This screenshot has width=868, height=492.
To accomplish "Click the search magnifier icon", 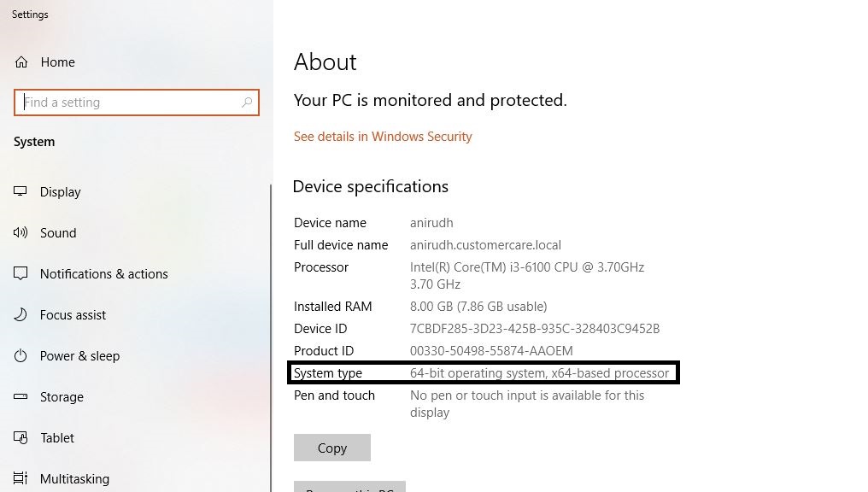I will (x=247, y=102).
